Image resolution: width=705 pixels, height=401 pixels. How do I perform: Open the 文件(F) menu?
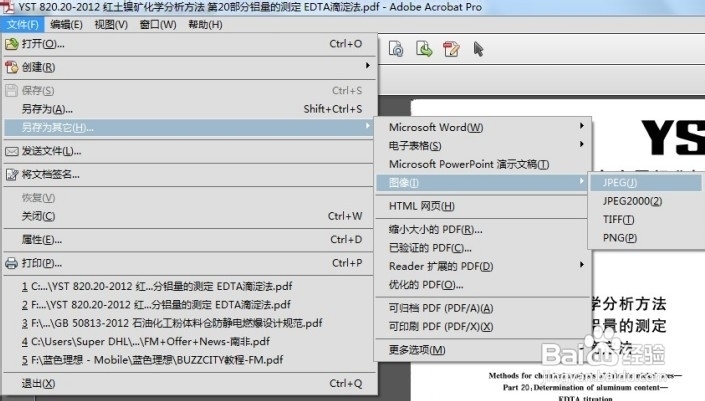pos(22,25)
